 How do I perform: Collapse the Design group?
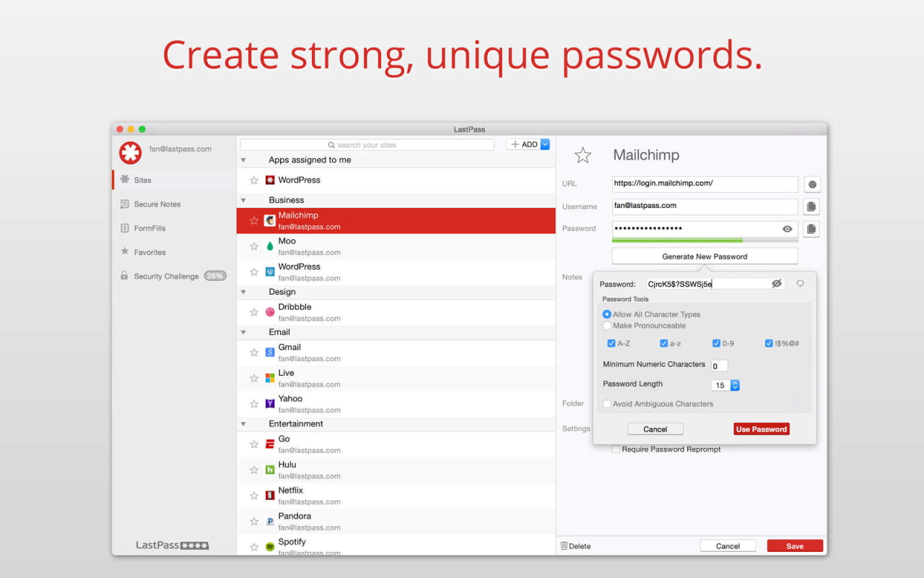click(243, 292)
